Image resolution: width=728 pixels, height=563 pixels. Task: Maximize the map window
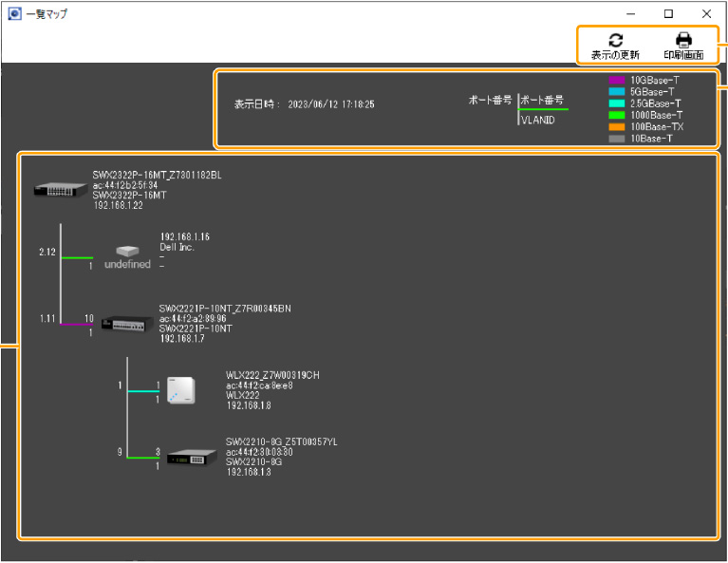point(668,14)
